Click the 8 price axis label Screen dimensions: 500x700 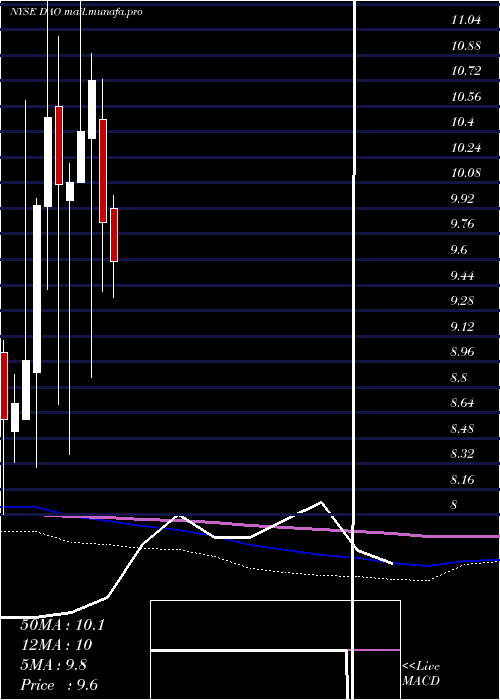tap(454, 505)
